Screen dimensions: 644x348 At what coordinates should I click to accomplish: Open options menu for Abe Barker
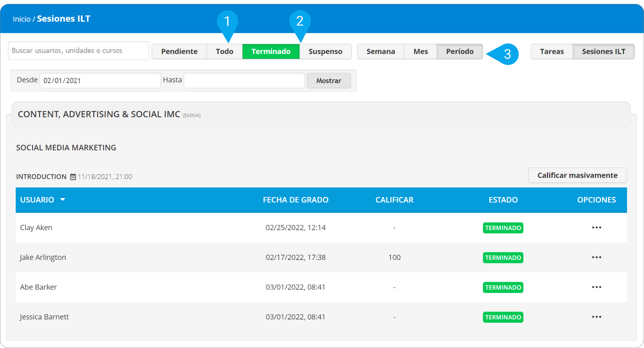coord(596,287)
